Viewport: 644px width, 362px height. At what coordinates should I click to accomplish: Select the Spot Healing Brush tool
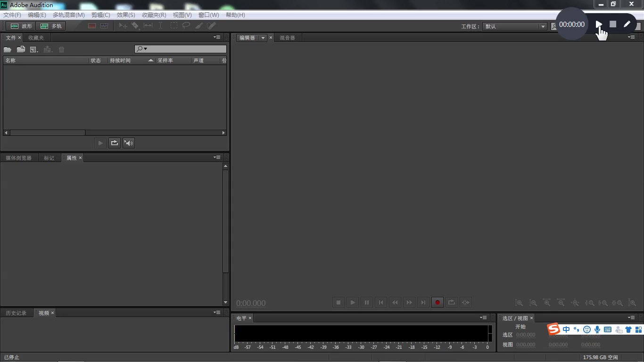[212, 26]
